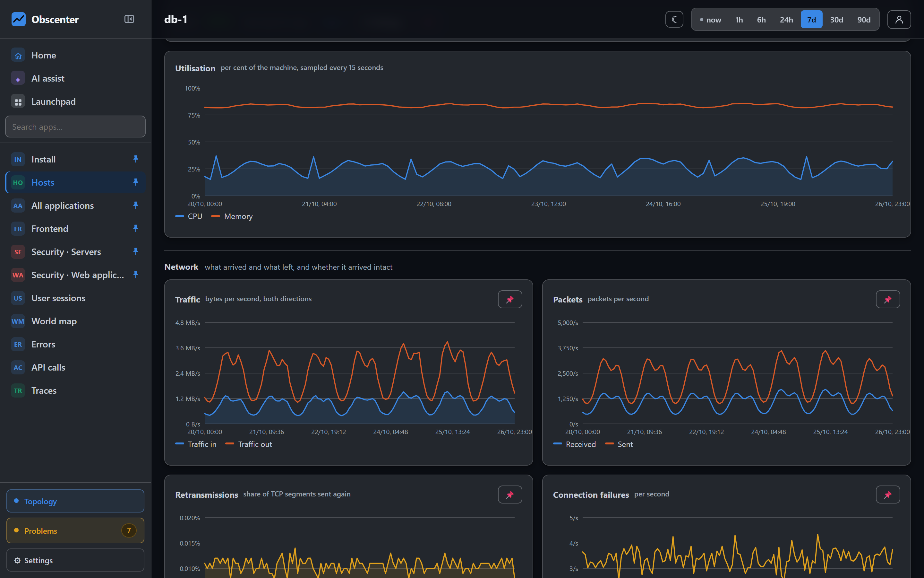Pin the Packets chart

[x=887, y=299]
